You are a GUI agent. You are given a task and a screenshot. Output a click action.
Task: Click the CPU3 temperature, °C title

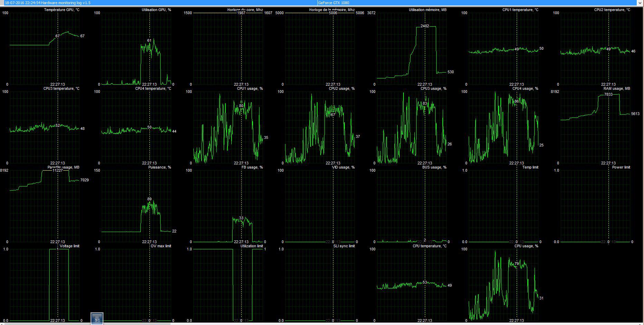pos(61,88)
